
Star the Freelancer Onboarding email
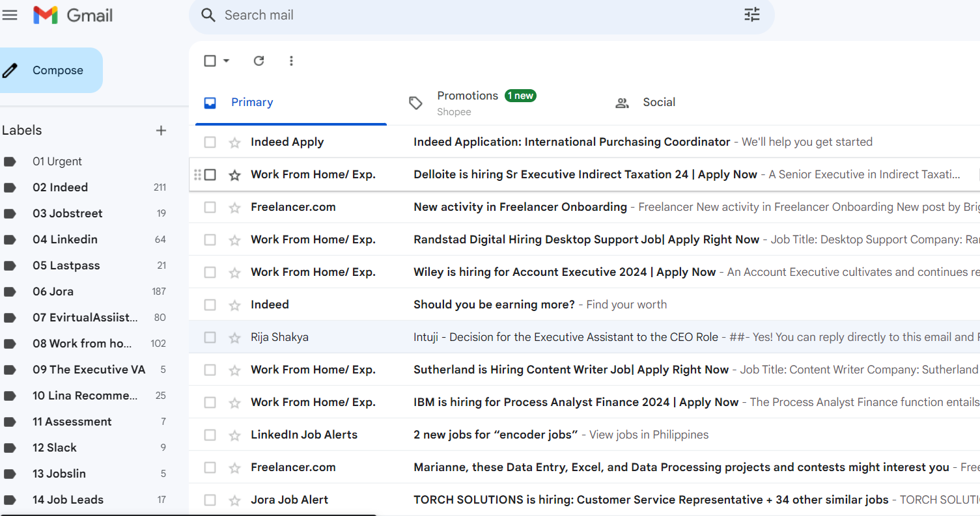(x=235, y=208)
